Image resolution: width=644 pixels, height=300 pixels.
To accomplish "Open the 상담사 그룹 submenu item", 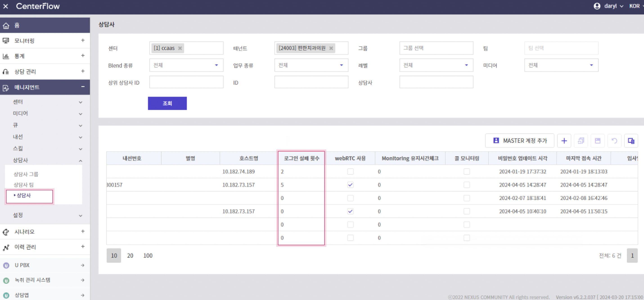I will (26, 174).
